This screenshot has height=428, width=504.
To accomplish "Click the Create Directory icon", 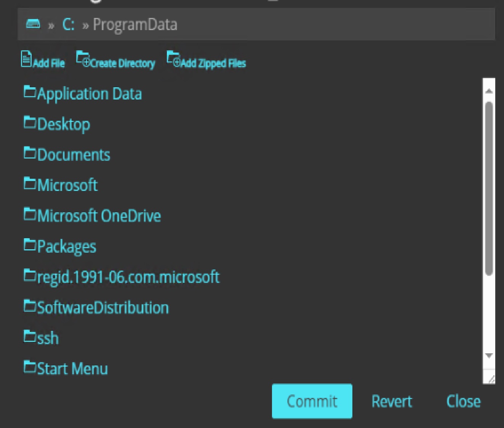I will 83,59.
